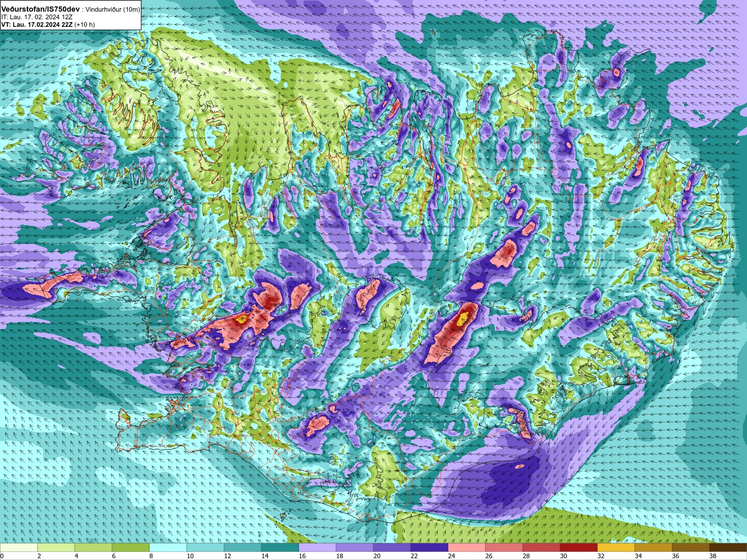Screen dimensions: 747x560
Task: Click the dark brown 38+ legend swatch
Action: 728,548
